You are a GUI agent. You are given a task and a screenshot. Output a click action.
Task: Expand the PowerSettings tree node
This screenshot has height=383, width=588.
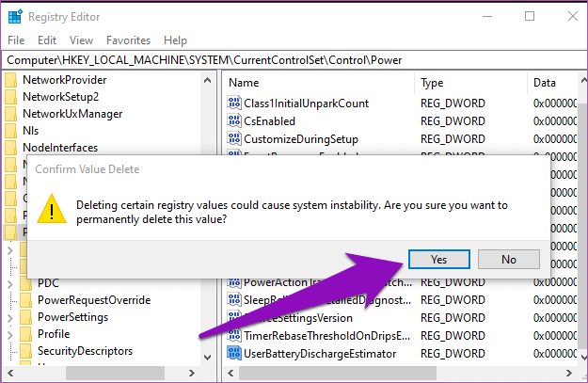pos(10,318)
